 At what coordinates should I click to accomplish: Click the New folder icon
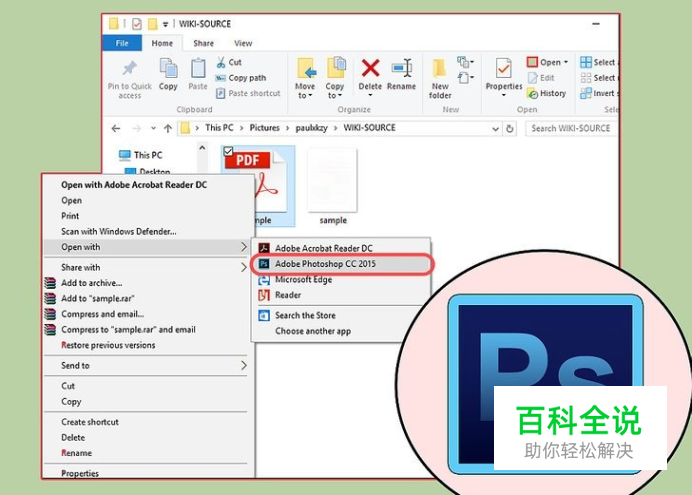coord(440,68)
